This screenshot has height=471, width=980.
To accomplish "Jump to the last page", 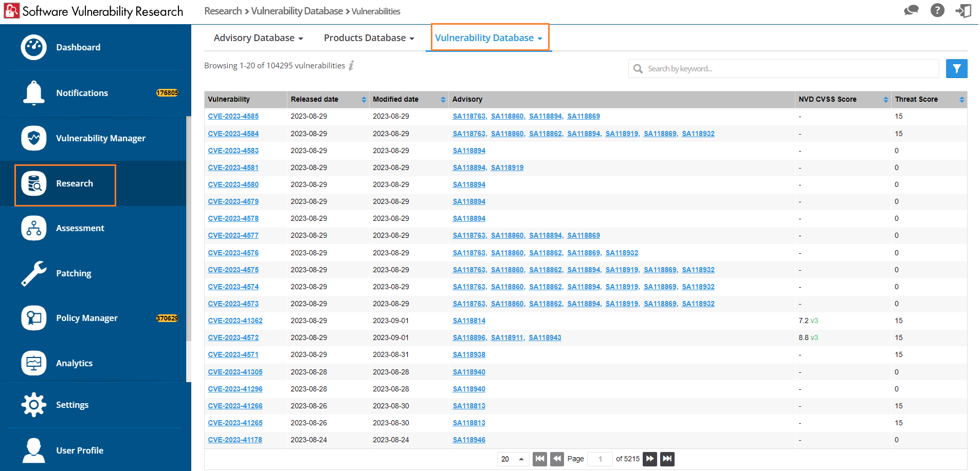I will pyautogui.click(x=667, y=459).
